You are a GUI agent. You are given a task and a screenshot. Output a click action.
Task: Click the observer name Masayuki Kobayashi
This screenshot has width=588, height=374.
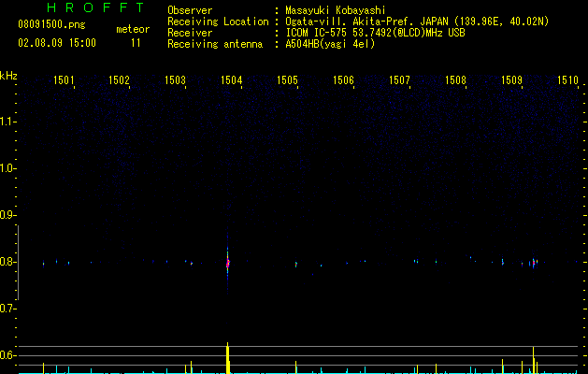tap(336, 10)
